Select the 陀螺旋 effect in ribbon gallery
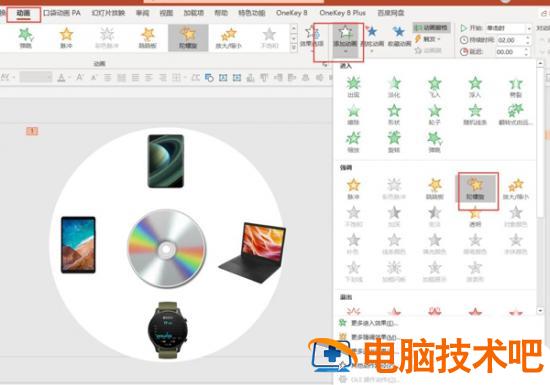550x385 pixels. 188,38
